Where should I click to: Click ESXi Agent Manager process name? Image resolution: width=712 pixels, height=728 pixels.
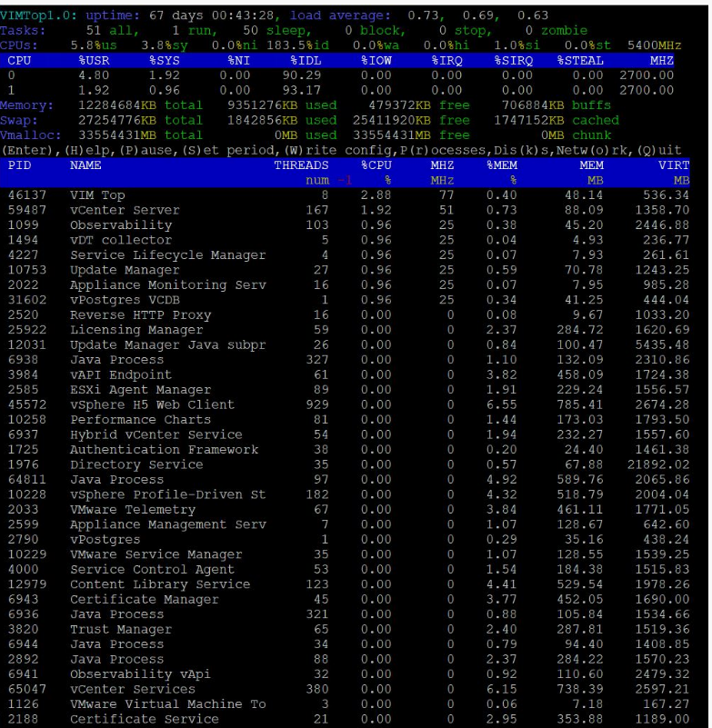tap(140, 390)
